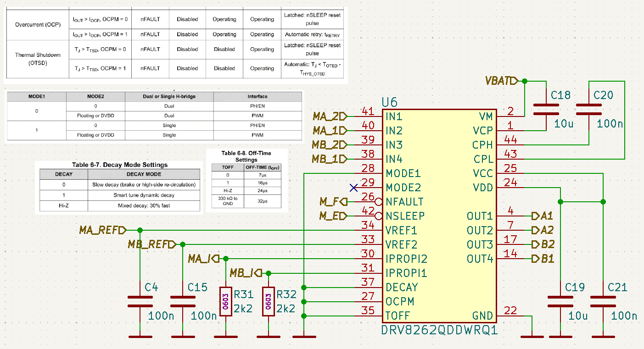
Task: Click the ground symbol below pin 22
Action: 532,337
